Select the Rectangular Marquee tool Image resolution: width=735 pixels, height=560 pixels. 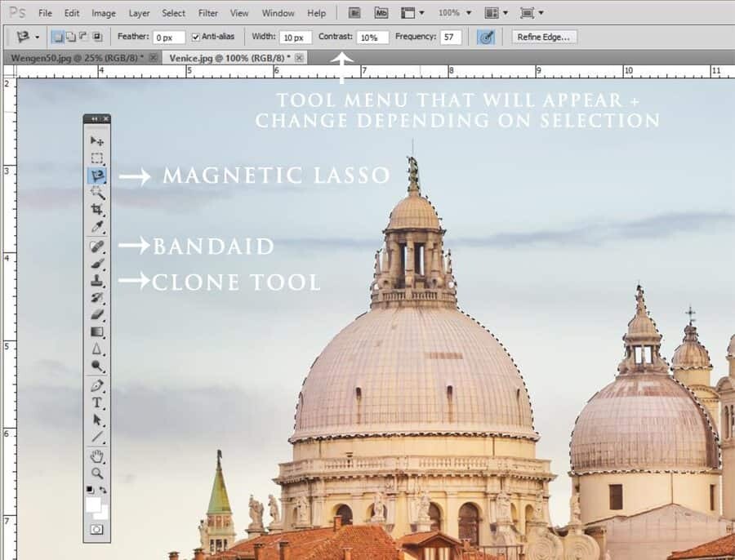97,158
